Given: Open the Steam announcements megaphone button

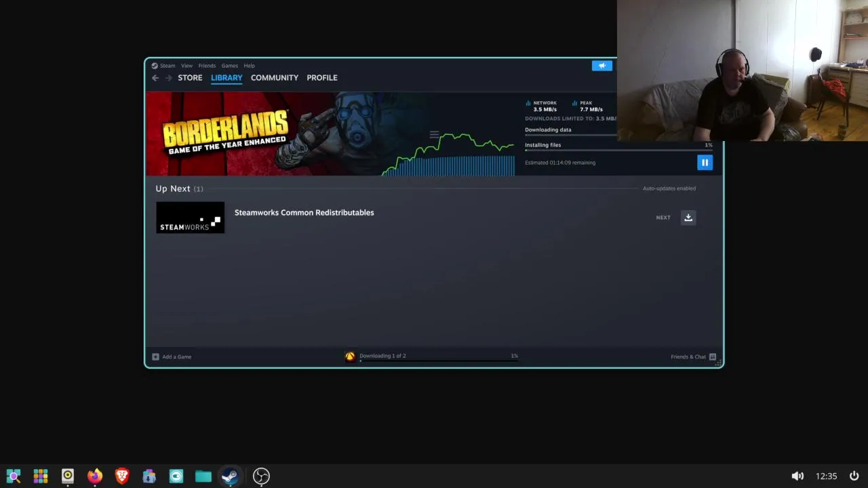Looking at the screenshot, I should coord(601,66).
